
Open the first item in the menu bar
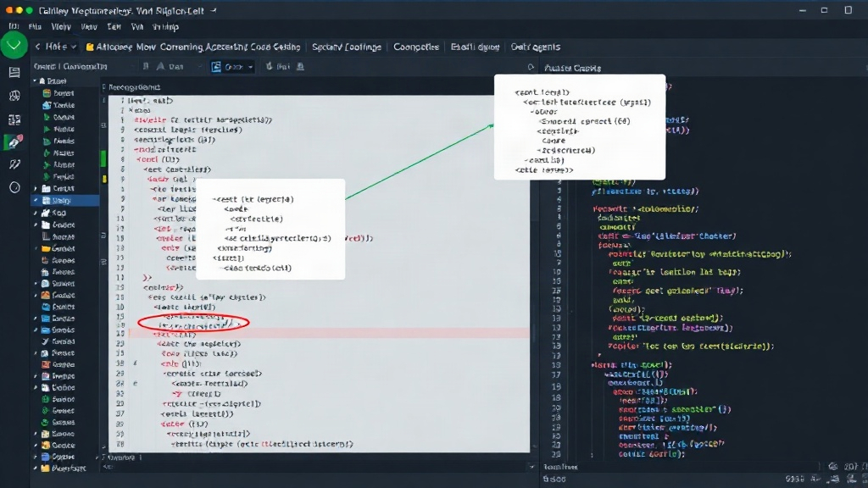click(x=14, y=26)
